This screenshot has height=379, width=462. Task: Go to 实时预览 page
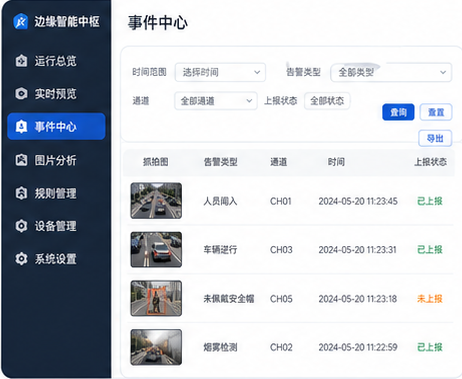click(x=56, y=94)
